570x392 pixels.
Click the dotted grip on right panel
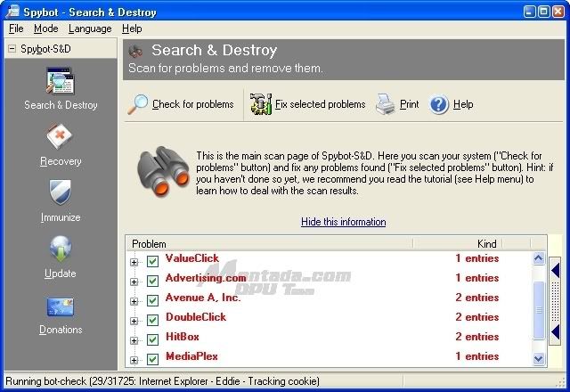[555, 302]
